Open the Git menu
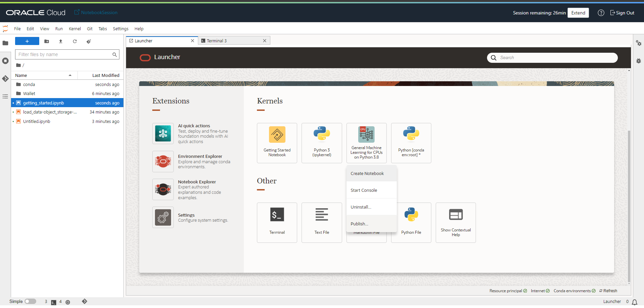The image size is (644, 308). tap(90, 29)
